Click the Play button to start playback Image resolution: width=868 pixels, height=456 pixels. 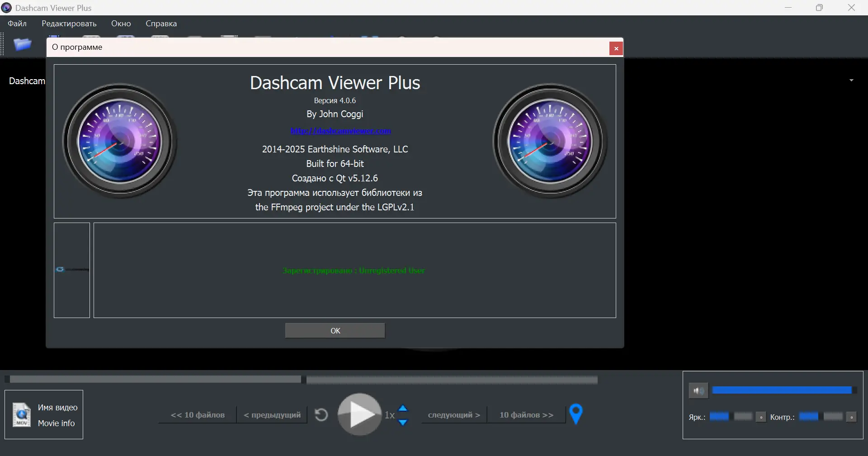coord(359,414)
